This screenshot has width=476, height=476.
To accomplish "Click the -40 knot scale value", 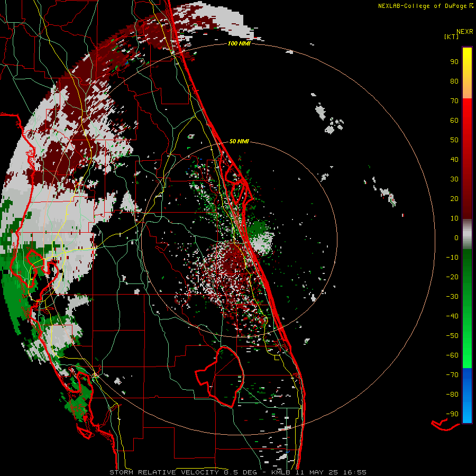I will coord(452,316).
